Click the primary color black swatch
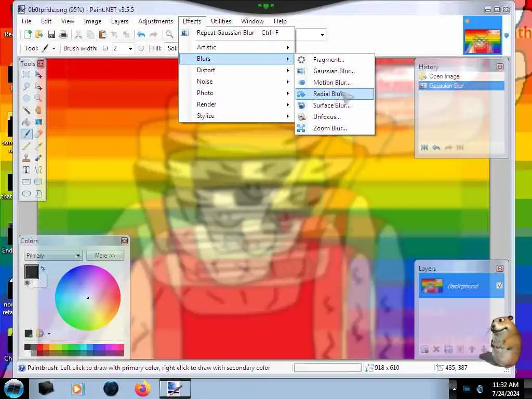Screen dimensions: 532x399 32,271
